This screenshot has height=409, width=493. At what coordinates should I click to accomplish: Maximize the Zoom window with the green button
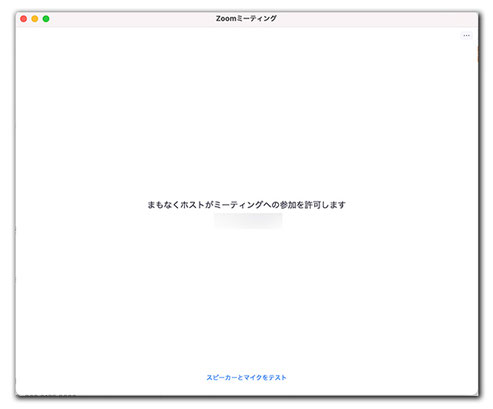(x=46, y=19)
